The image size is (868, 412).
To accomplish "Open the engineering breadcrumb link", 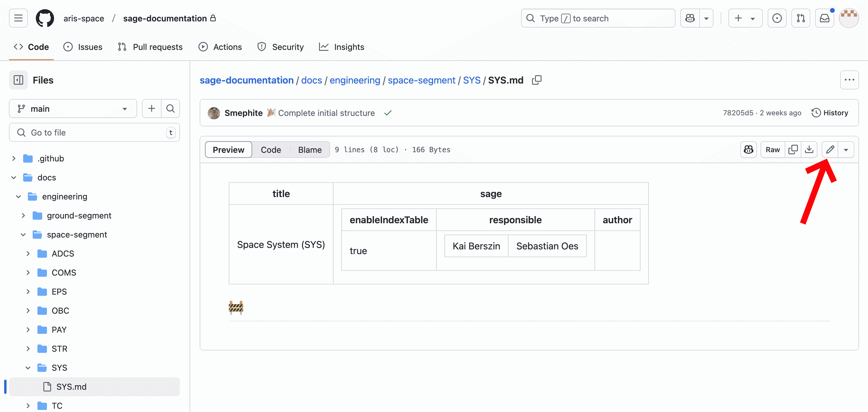I will pyautogui.click(x=355, y=80).
